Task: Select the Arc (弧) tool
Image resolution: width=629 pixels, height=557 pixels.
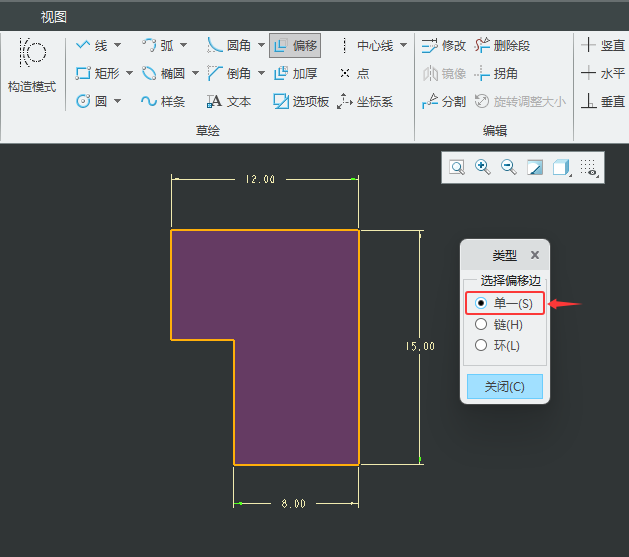Action: coord(158,45)
